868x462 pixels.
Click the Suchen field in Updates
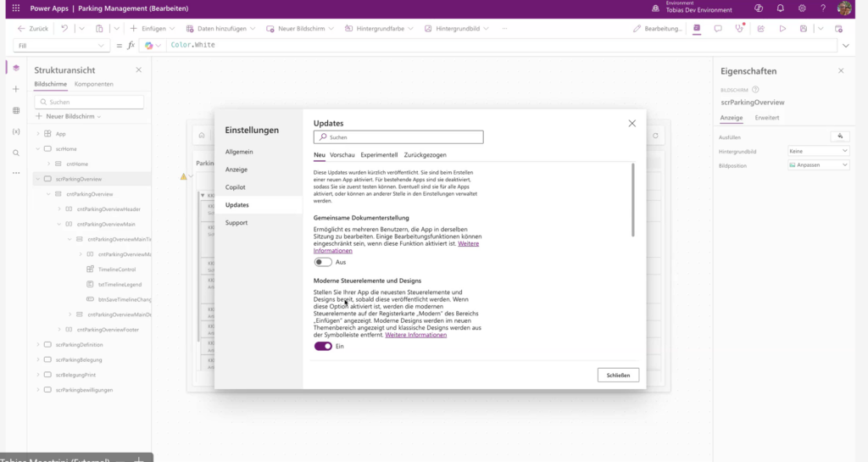pyautogui.click(x=398, y=136)
